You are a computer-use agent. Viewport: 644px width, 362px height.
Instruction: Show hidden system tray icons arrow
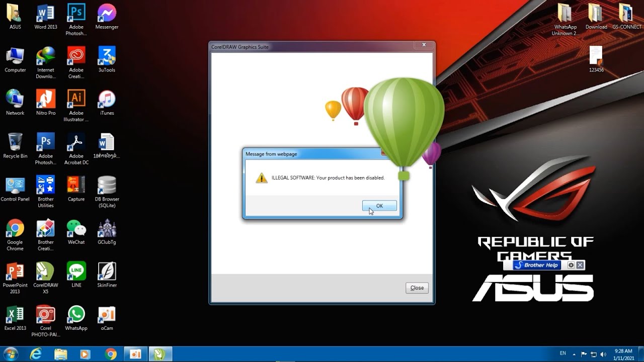point(574,354)
